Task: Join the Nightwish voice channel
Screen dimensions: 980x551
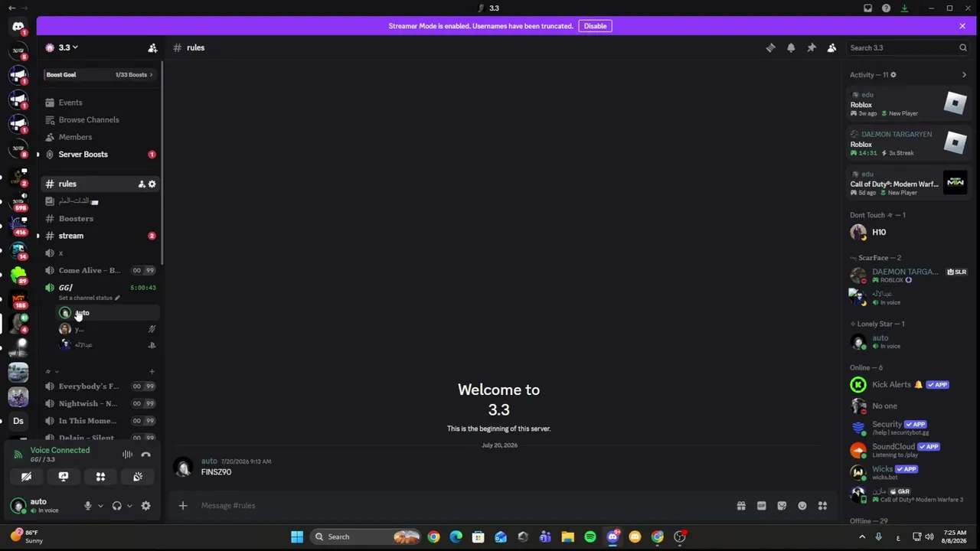Action: pyautogui.click(x=100, y=403)
